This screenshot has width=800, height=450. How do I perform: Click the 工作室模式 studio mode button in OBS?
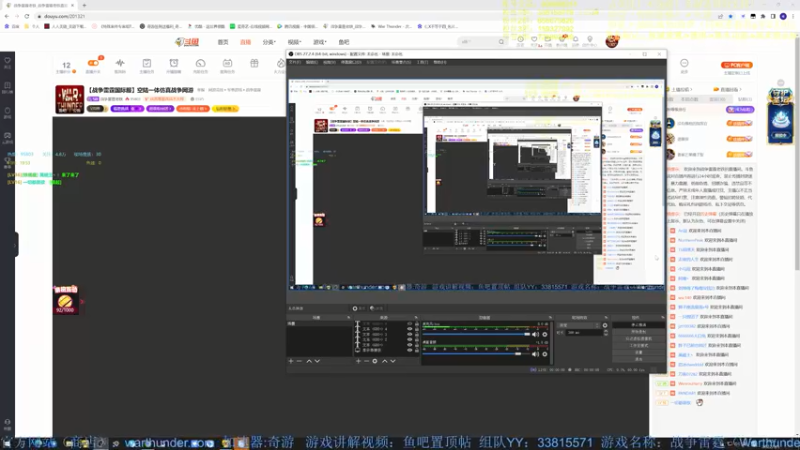(638, 345)
